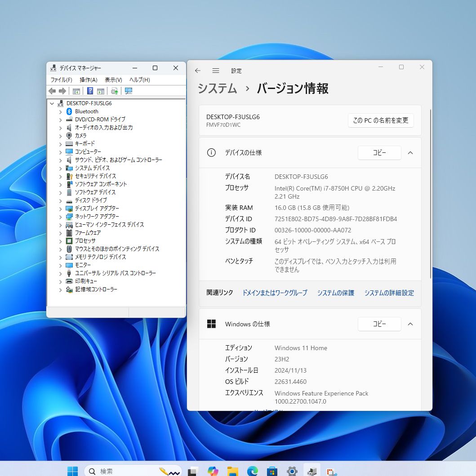Click the Back arrow in Device Manager toolbar
Viewport: 476px width, 476px height.
[52, 91]
